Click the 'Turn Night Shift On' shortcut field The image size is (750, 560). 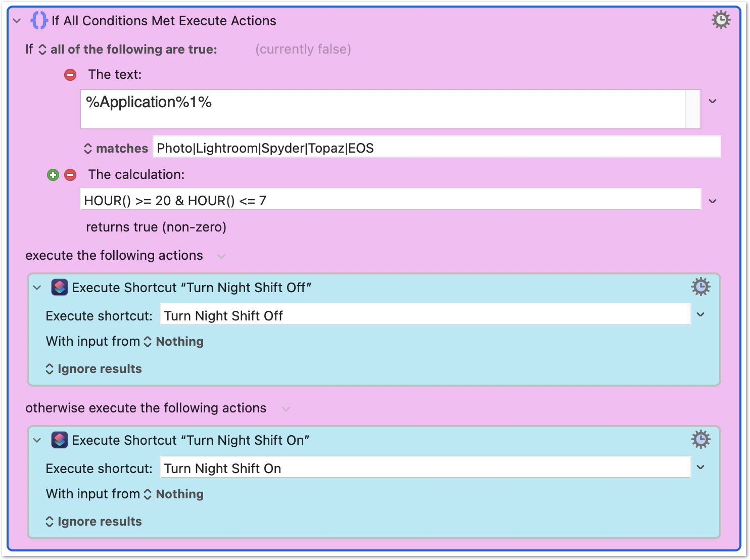click(426, 469)
